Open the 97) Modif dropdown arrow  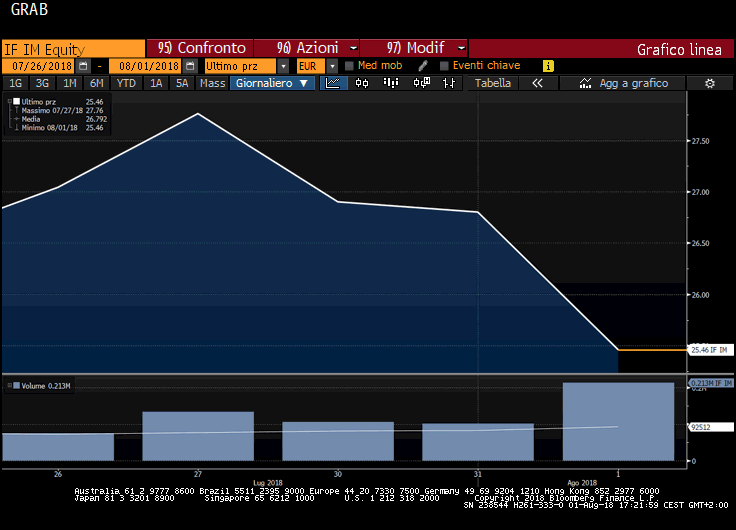click(x=461, y=48)
